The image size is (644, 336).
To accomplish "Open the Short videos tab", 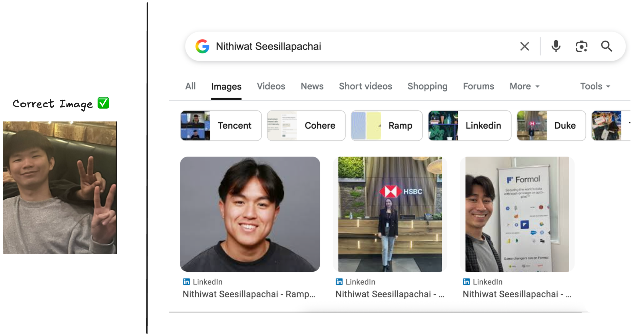I will [365, 86].
